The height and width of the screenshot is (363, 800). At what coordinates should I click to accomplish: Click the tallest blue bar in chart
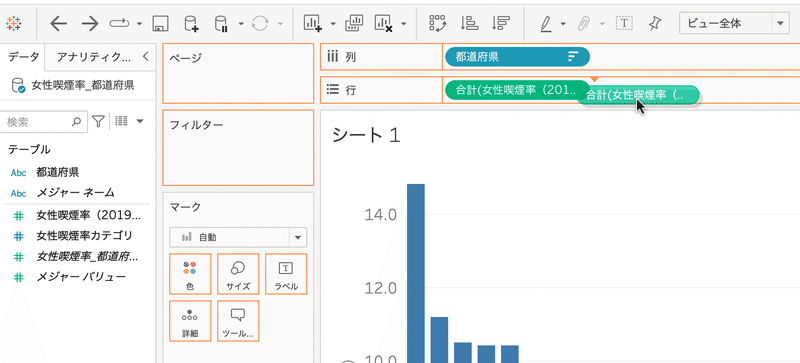(416, 273)
